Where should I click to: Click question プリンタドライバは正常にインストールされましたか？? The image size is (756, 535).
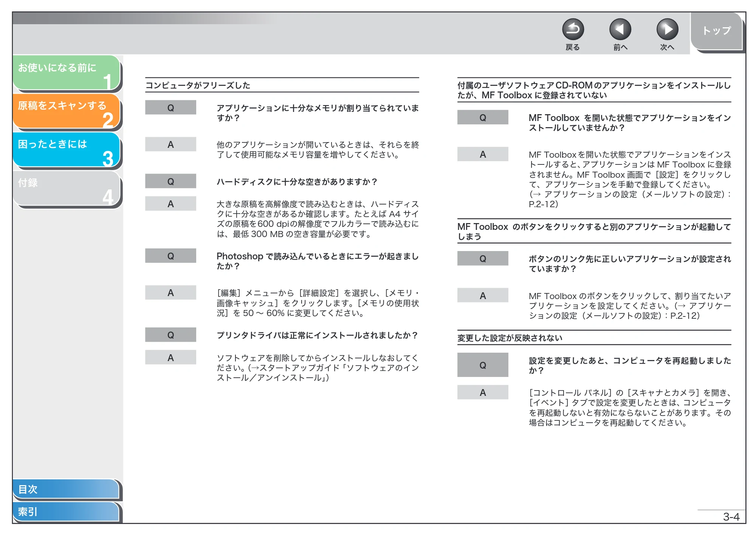318,335
